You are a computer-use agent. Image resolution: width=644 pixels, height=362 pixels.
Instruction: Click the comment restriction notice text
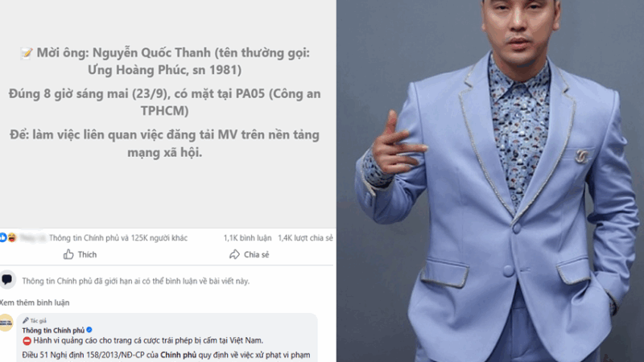coord(135,281)
